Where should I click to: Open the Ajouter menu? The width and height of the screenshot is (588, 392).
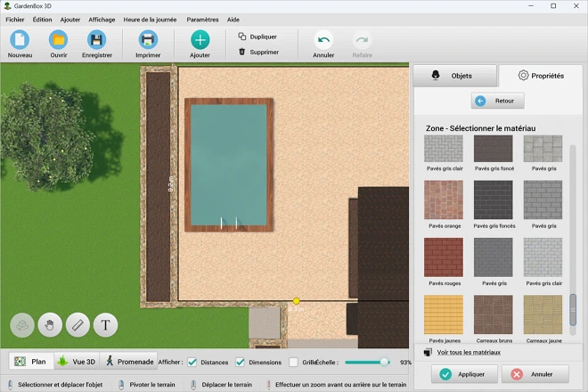(x=70, y=20)
